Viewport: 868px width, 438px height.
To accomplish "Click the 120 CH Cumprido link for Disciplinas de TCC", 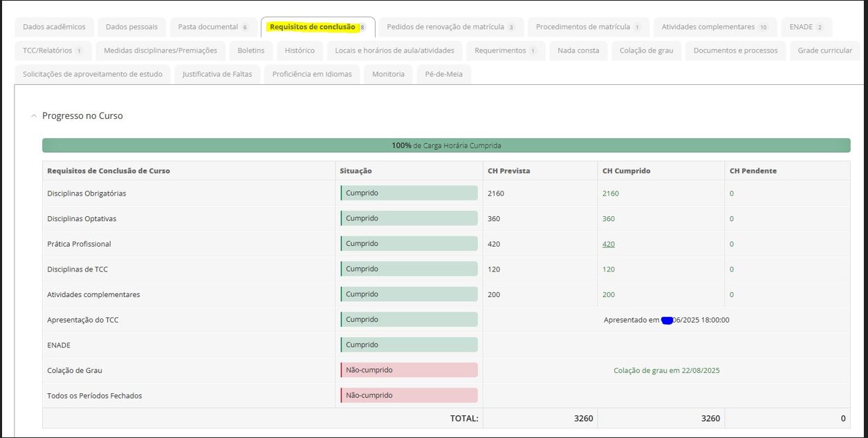I will pyautogui.click(x=609, y=269).
